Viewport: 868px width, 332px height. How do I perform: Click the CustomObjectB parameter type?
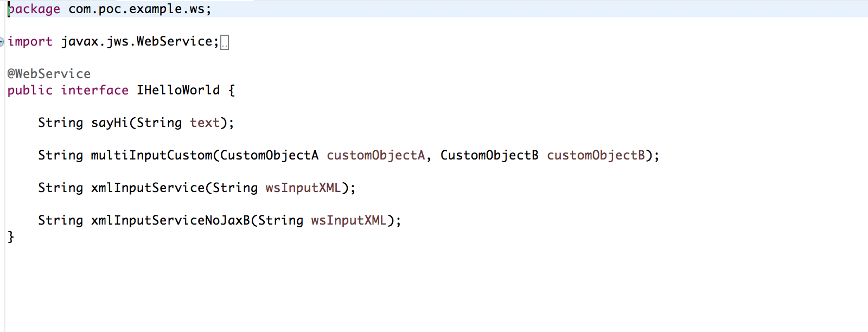coord(489,155)
